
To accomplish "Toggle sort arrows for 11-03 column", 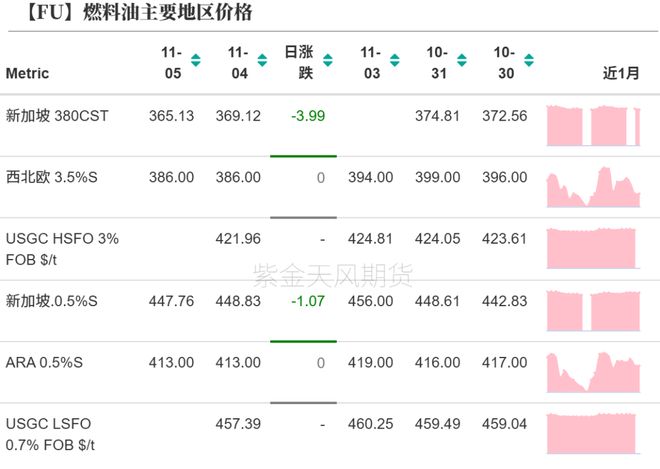I will [395, 60].
